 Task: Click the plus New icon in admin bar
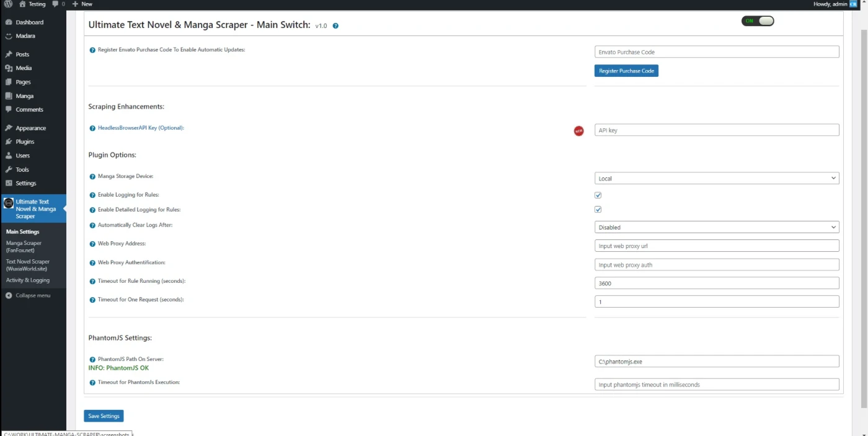(75, 4)
